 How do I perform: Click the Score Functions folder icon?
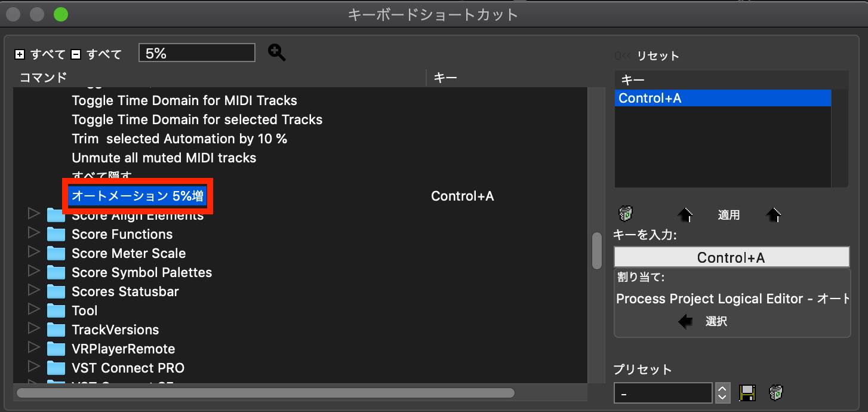[56, 234]
